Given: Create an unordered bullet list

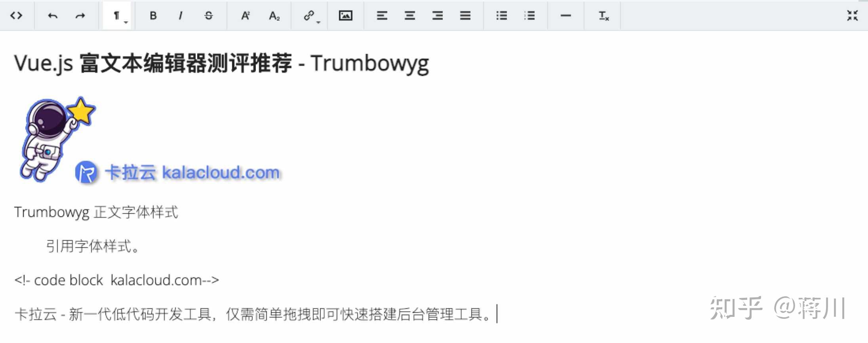Looking at the screenshot, I should pyautogui.click(x=502, y=15).
